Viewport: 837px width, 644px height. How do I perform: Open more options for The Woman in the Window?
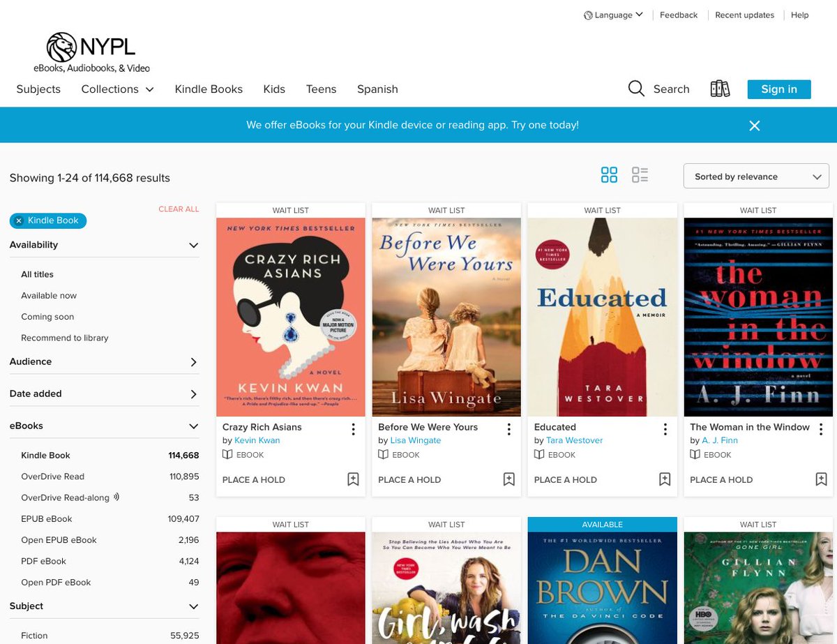(821, 429)
